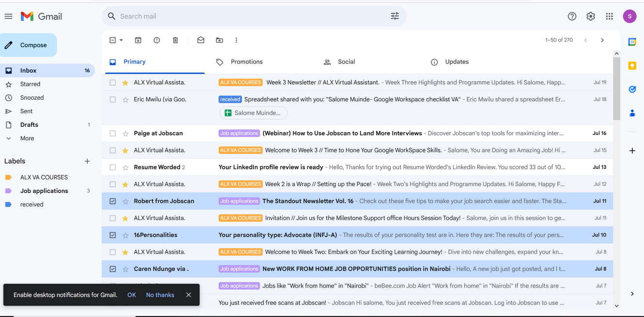The image size is (644, 317).
Task: Click the Move to folder icon
Action: [219, 40]
